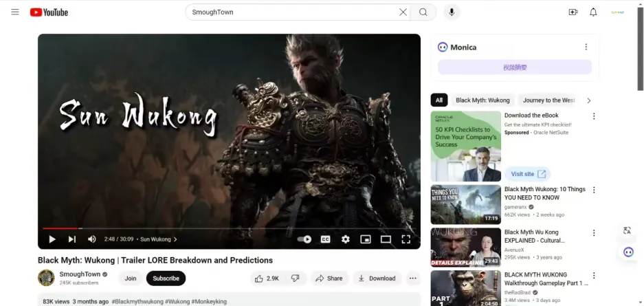Open SmoughTown channel avatar
The image size is (644, 306).
(x=46, y=278)
